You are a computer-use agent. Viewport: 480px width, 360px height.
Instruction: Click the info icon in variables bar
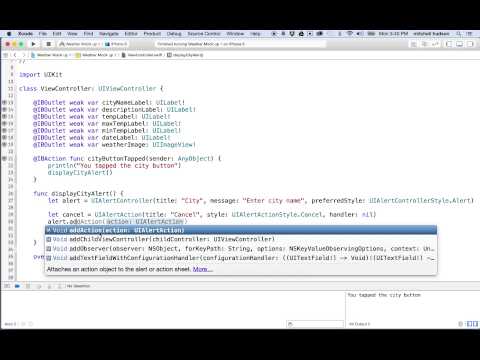[31, 324]
